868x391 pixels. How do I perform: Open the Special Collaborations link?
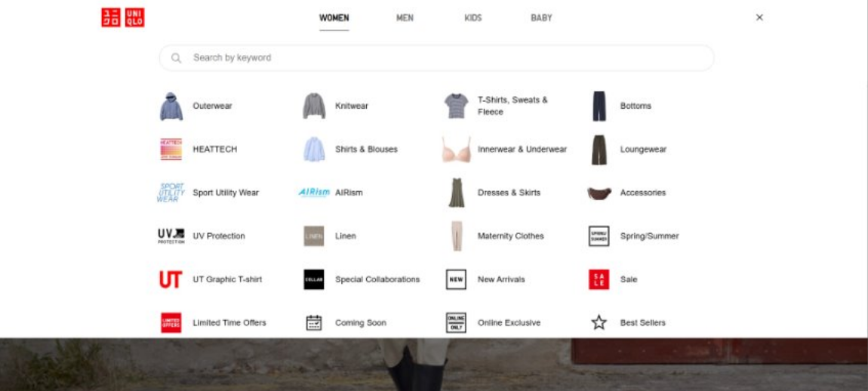point(377,279)
